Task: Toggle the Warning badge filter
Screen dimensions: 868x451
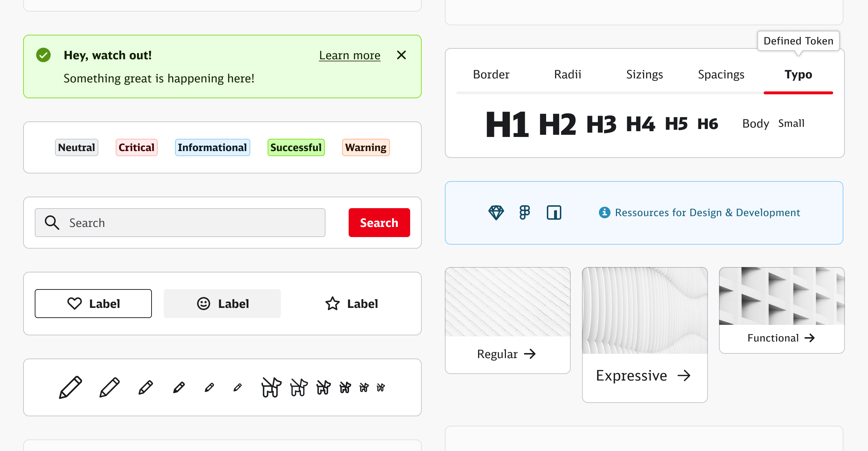Action: [x=366, y=147]
